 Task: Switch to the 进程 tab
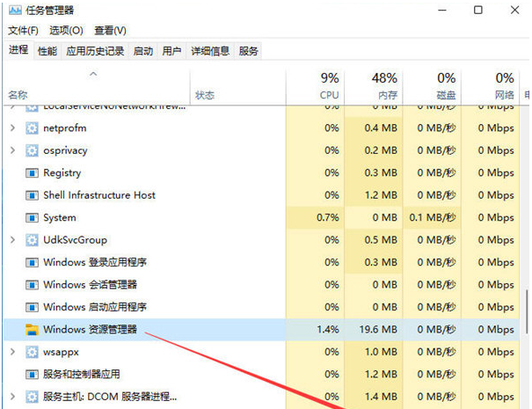pyautogui.click(x=18, y=50)
